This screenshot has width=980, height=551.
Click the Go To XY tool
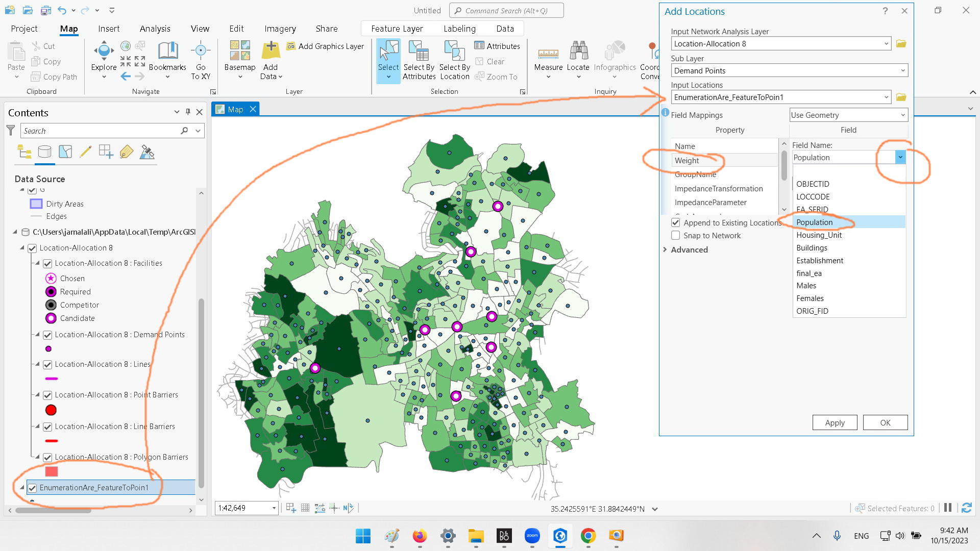pyautogui.click(x=201, y=61)
